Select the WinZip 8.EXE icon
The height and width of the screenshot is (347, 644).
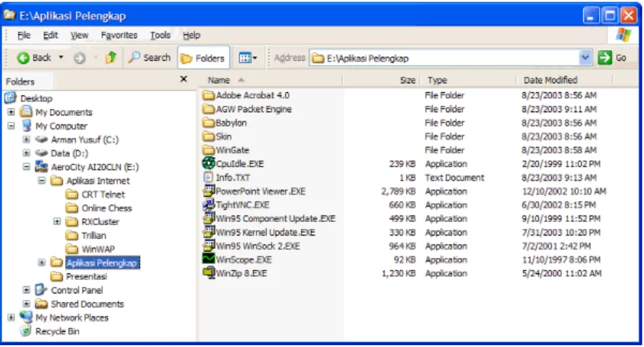click(209, 273)
